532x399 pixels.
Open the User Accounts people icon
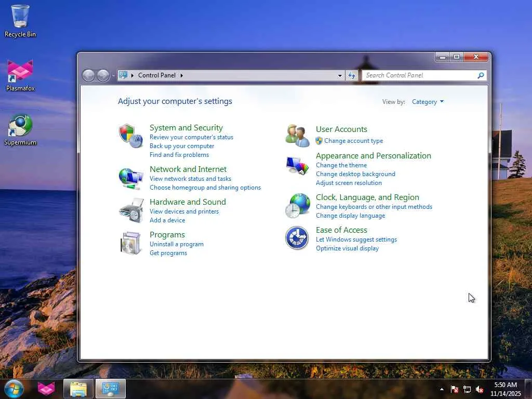(297, 136)
